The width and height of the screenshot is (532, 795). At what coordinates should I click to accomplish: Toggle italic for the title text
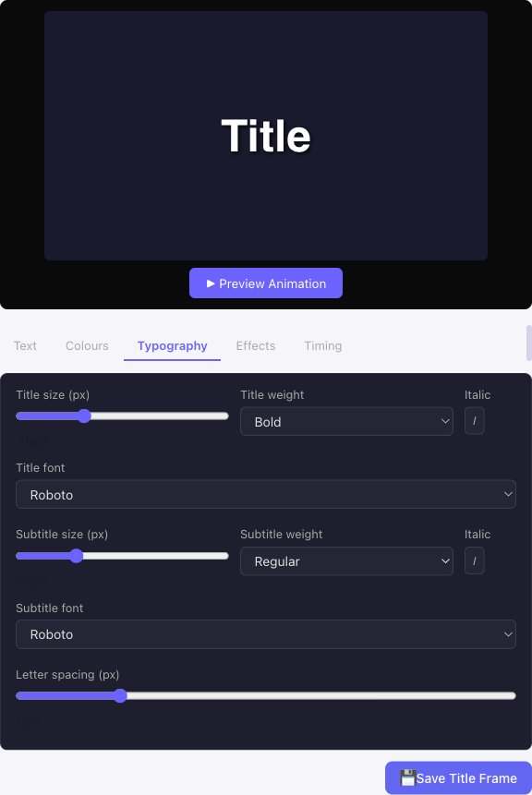(x=474, y=421)
